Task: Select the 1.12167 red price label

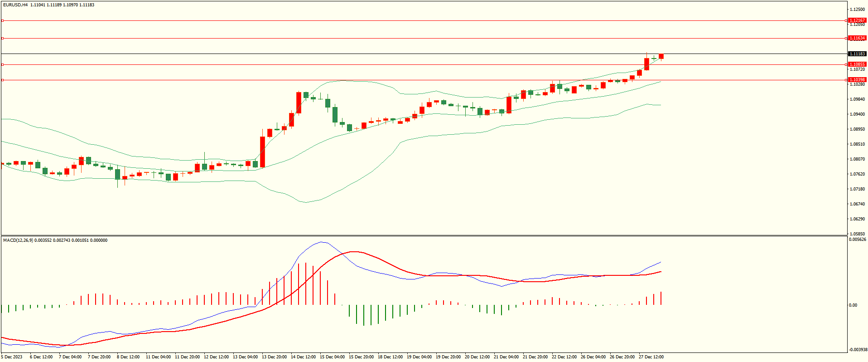Action: click(857, 20)
